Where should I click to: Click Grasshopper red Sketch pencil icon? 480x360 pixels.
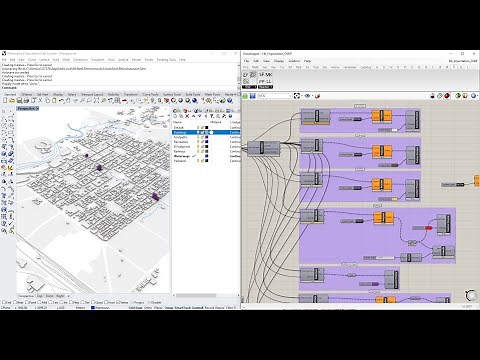[318, 96]
